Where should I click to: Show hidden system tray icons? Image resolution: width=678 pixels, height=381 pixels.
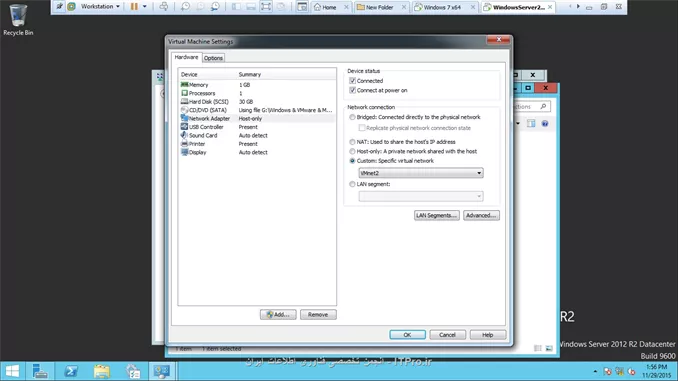595,371
